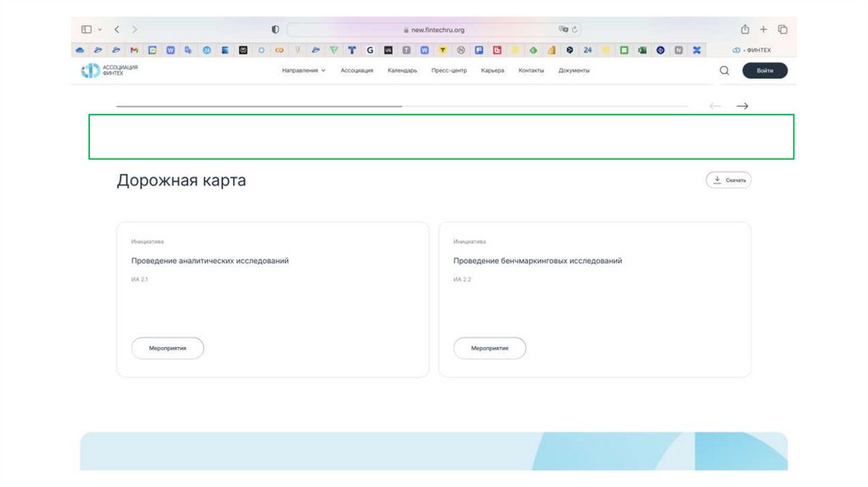Open the red L bookmark icon

497,50
